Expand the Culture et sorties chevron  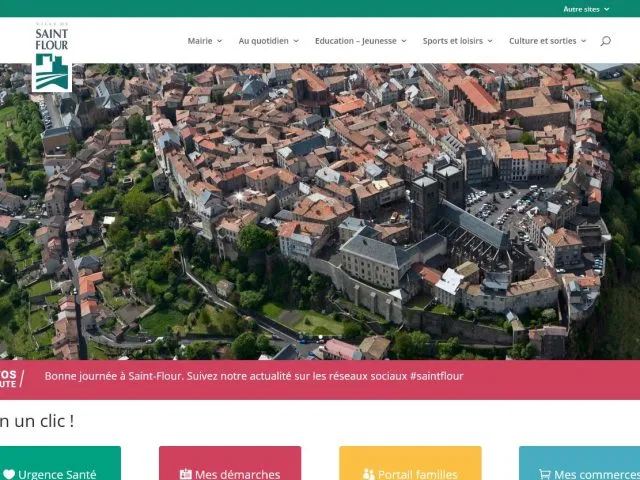tap(585, 41)
